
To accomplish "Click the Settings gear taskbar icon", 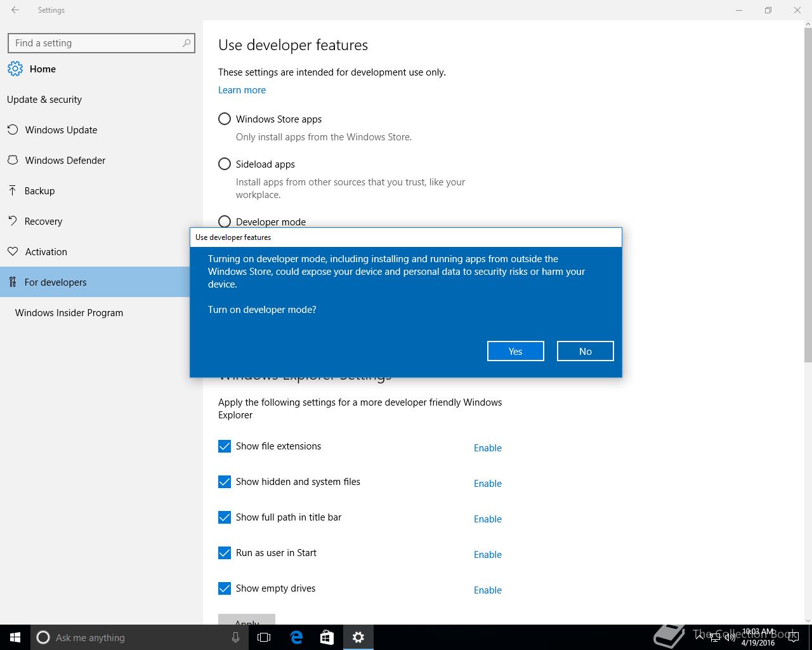I will 358,637.
